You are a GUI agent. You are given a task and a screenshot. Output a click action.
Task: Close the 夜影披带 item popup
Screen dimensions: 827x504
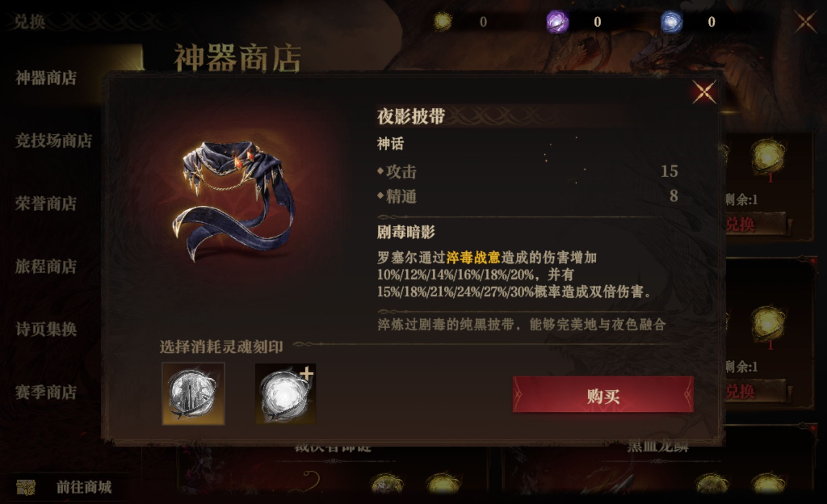click(x=704, y=92)
